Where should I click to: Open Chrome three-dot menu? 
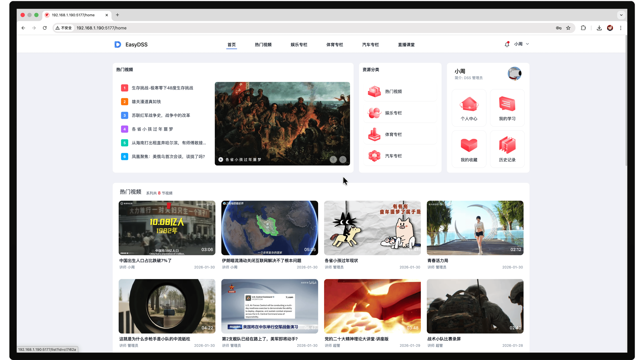tap(621, 28)
